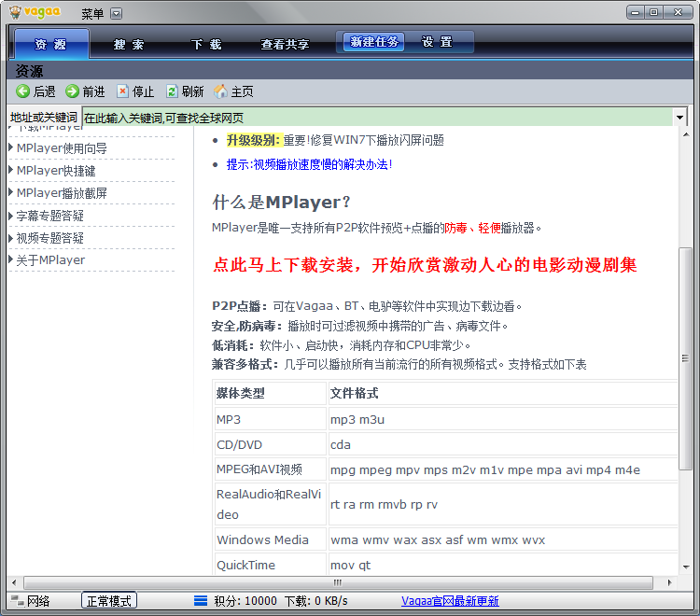Click the scroll left arrow
The height and width of the screenshot is (616, 700).
14,582
